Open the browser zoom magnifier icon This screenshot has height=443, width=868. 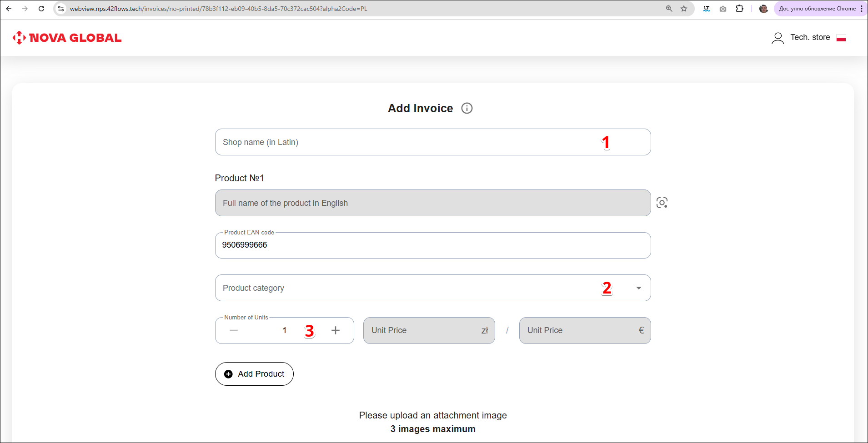tap(669, 9)
